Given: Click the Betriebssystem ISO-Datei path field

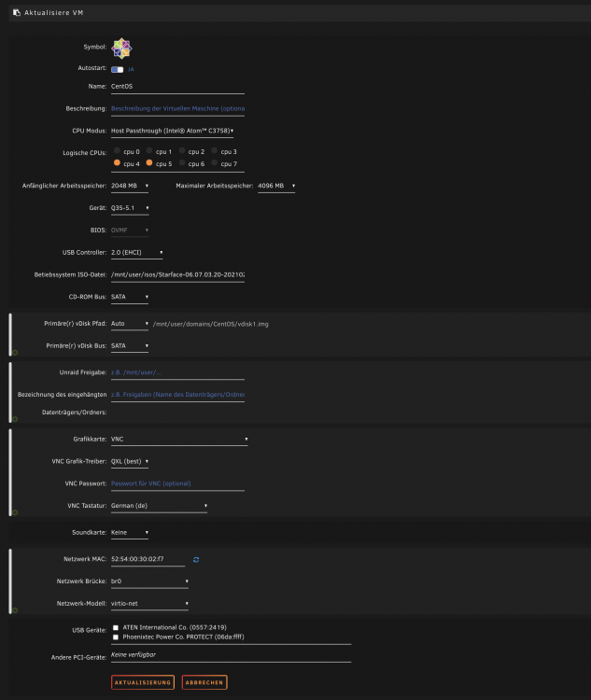Looking at the screenshot, I should pos(177,275).
